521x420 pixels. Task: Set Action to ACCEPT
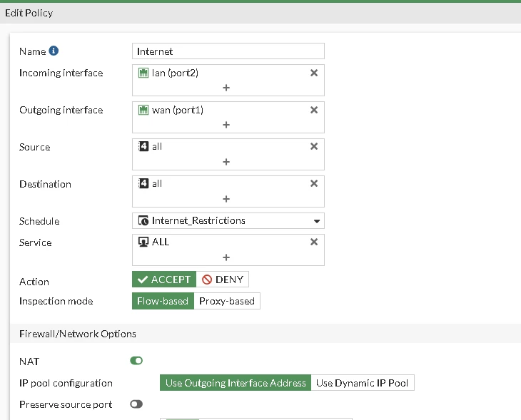pos(164,280)
